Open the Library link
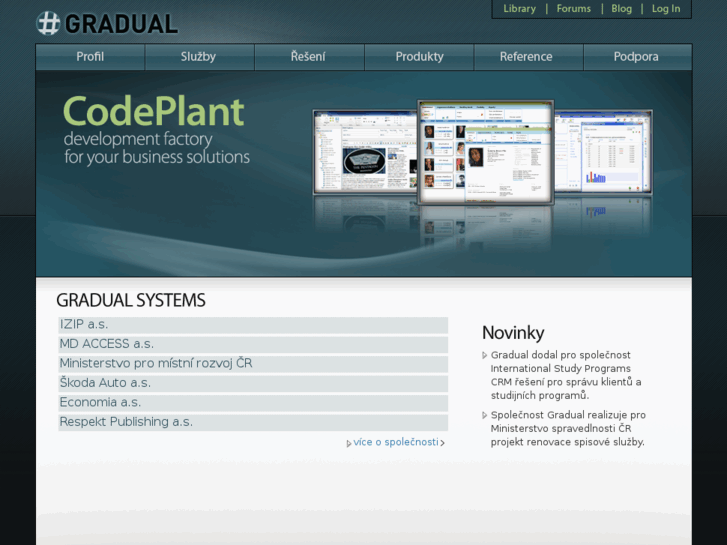Image resolution: width=727 pixels, height=545 pixels. point(519,9)
